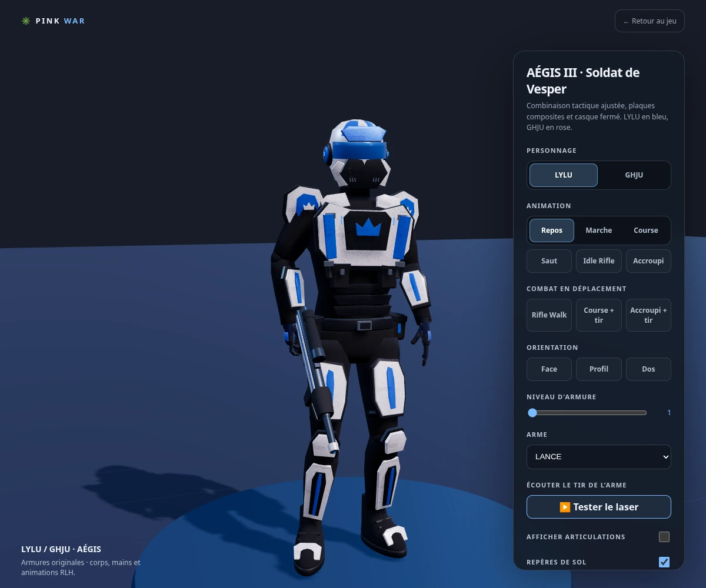
Task: Trigger the Accroupi + tir animation
Action: (648, 315)
